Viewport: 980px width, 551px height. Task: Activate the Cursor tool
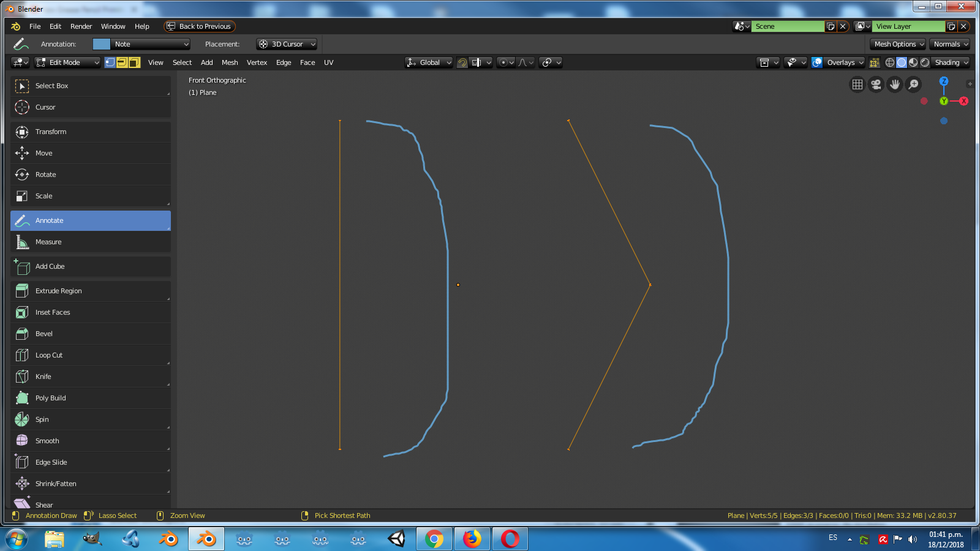(91, 107)
